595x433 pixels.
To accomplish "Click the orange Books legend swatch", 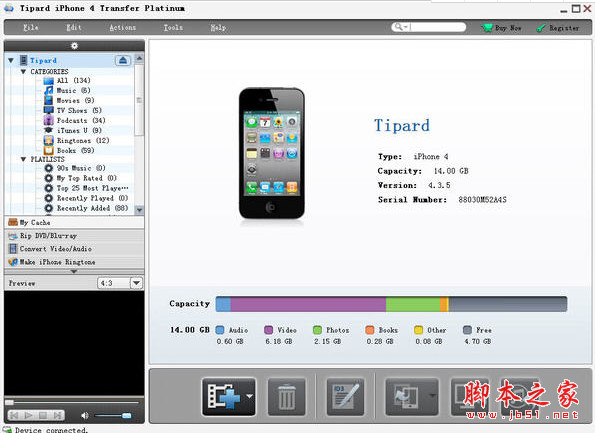I will [369, 330].
